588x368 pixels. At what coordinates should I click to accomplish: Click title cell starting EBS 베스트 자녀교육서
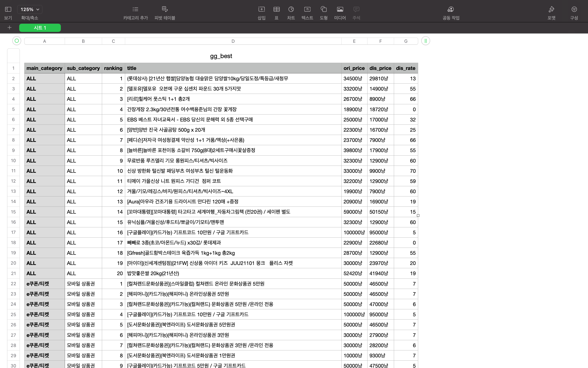[233, 120]
